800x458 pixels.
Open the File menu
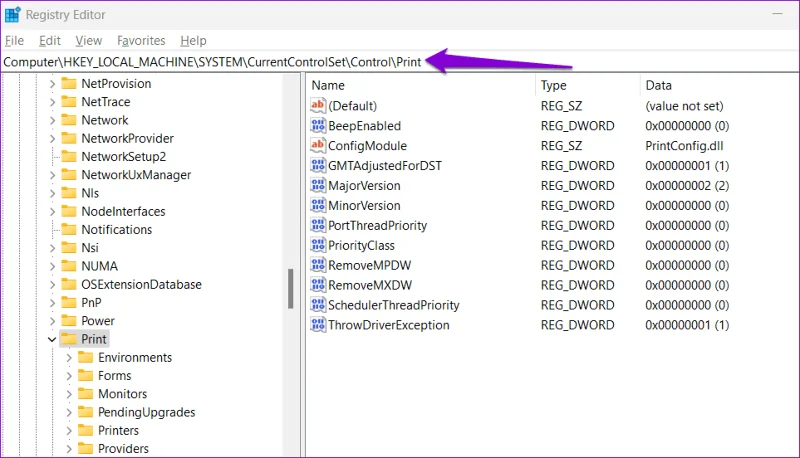tap(14, 40)
